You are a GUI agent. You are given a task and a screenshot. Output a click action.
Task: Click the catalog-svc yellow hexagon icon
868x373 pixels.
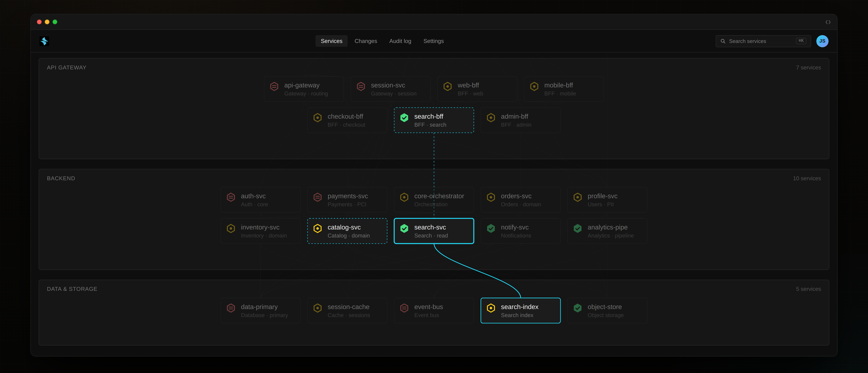[317, 229]
